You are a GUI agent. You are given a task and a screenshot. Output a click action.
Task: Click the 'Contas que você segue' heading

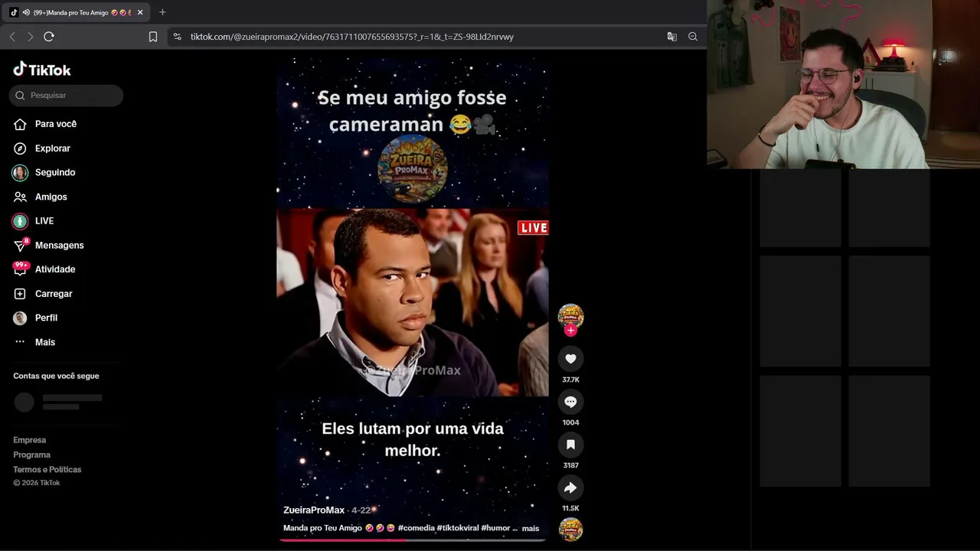point(56,377)
